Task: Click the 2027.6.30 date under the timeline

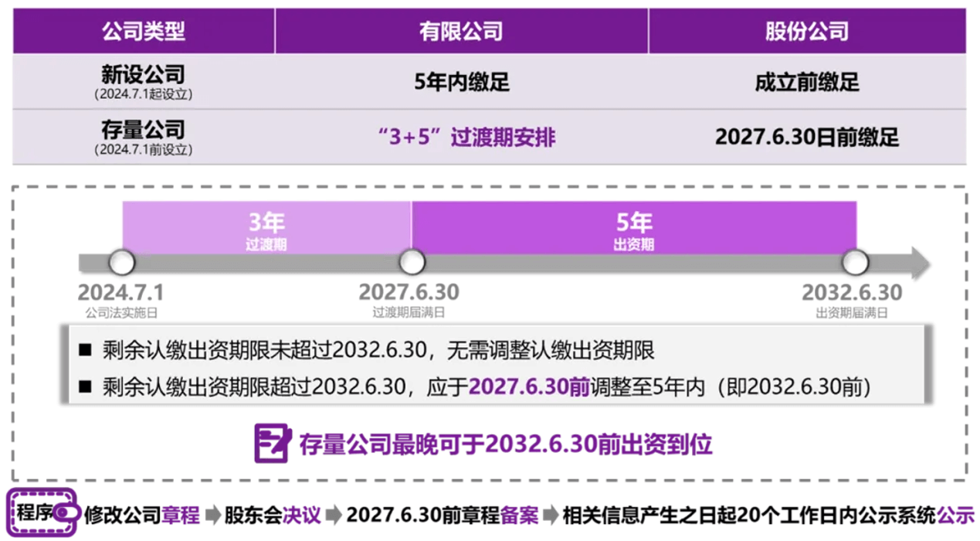Action: 409,294
